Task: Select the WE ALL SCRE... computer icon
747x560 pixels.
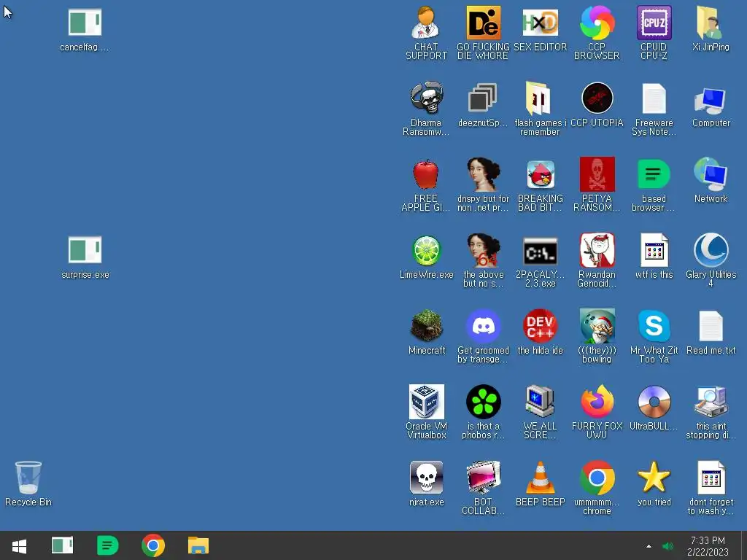Action: click(540, 402)
